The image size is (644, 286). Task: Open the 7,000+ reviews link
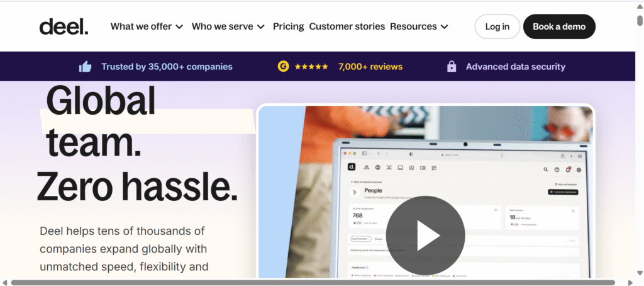[370, 67]
